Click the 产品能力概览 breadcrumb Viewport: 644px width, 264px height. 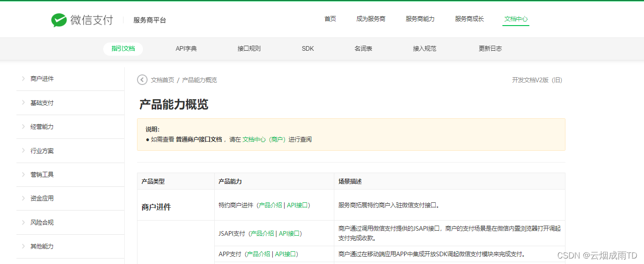(200, 80)
